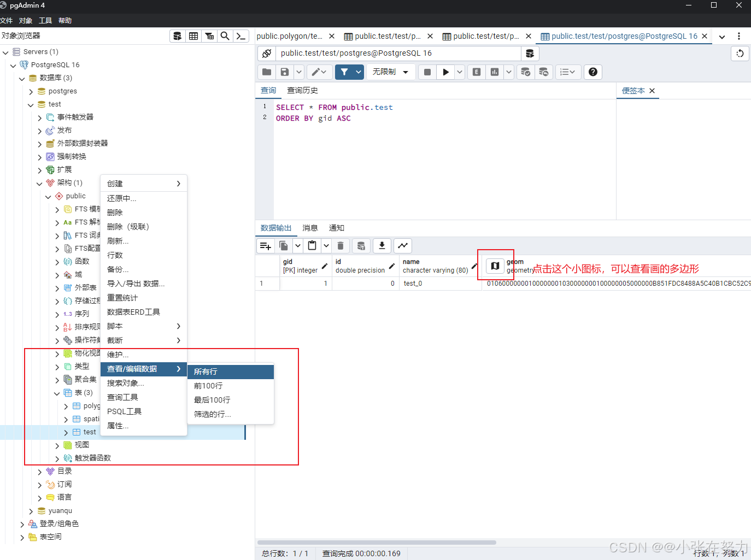Click the Explain Analyze chart icon
The image size is (751, 560).
tap(495, 72)
